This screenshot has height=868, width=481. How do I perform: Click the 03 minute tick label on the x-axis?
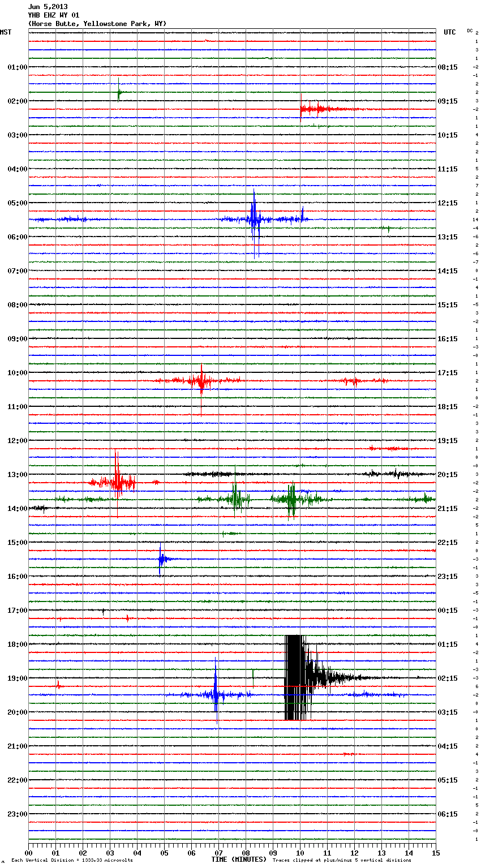110,853
